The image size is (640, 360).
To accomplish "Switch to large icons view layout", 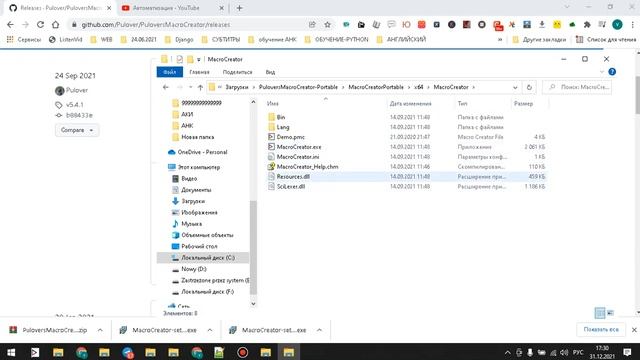I will [610, 313].
